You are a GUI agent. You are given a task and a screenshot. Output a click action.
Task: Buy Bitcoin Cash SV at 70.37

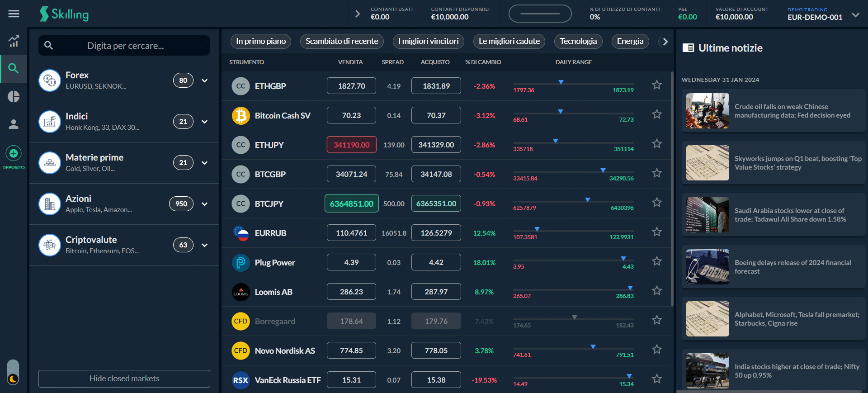pyautogui.click(x=436, y=115)
